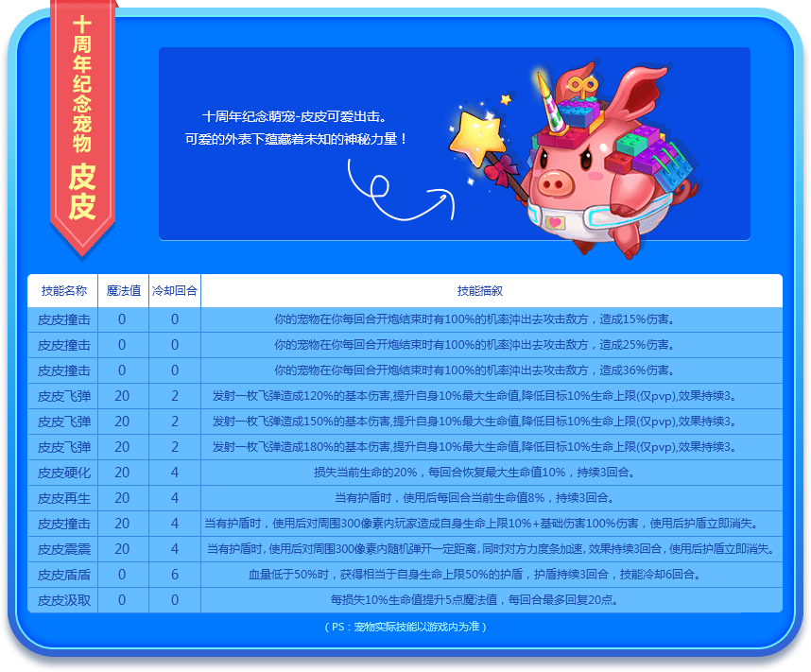This screenshot has height=672, width=811.
Task: Click mana value 0 in the 皮皮汲取 row
Action: (122, 600)
